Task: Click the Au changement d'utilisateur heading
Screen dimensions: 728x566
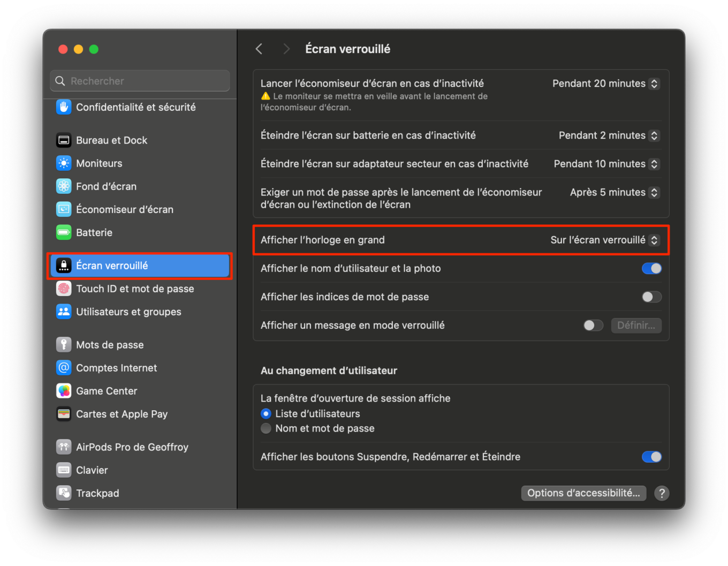Action: point(329,371)
